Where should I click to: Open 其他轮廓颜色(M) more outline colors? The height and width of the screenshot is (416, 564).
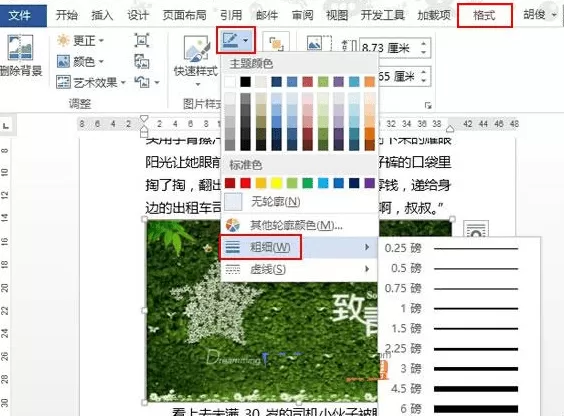click(x=299, y=225)
